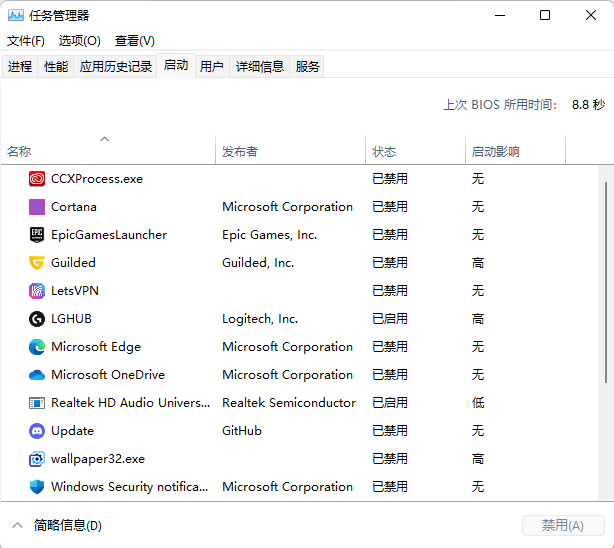Click the 禁用(A) button

[x=563, y=525]
